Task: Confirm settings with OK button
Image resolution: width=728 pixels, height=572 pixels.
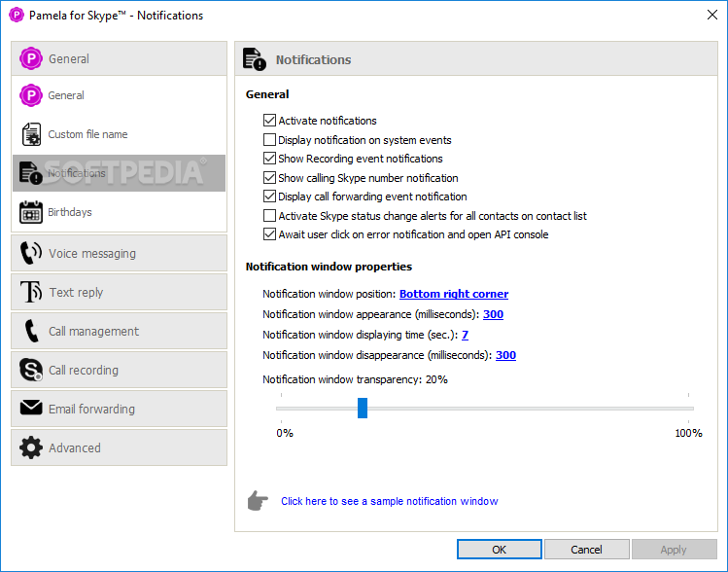Action: pos(500,550)
